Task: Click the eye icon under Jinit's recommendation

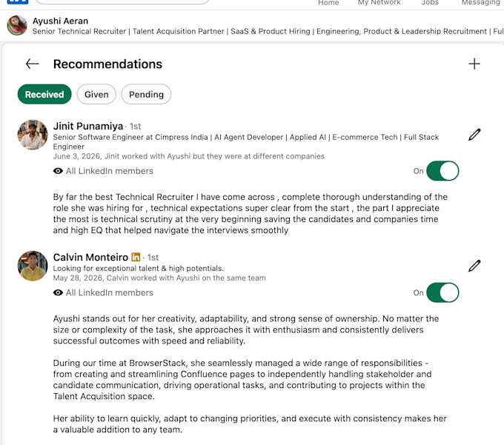Action: click(58, 171)
